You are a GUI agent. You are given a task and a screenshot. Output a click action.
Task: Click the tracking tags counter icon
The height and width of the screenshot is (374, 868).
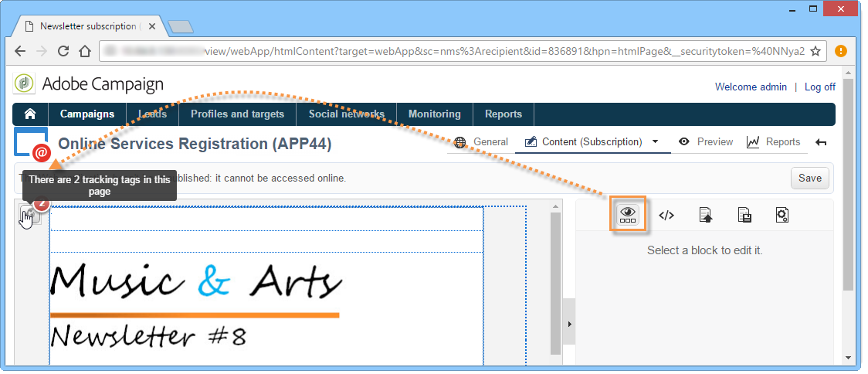coord(30,213)
